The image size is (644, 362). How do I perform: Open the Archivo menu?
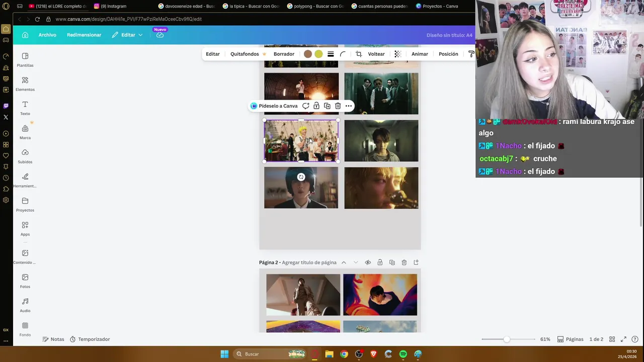pos(47,35)
